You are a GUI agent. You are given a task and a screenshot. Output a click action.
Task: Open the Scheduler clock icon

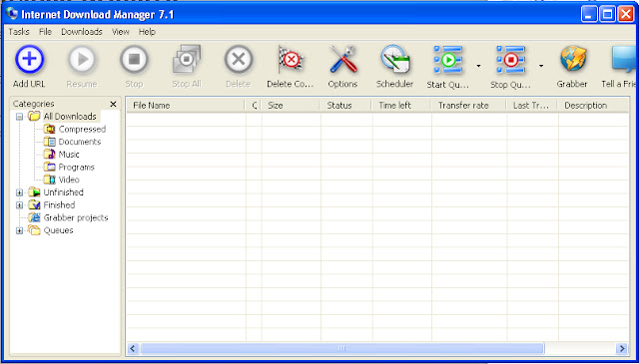(394, 60)
